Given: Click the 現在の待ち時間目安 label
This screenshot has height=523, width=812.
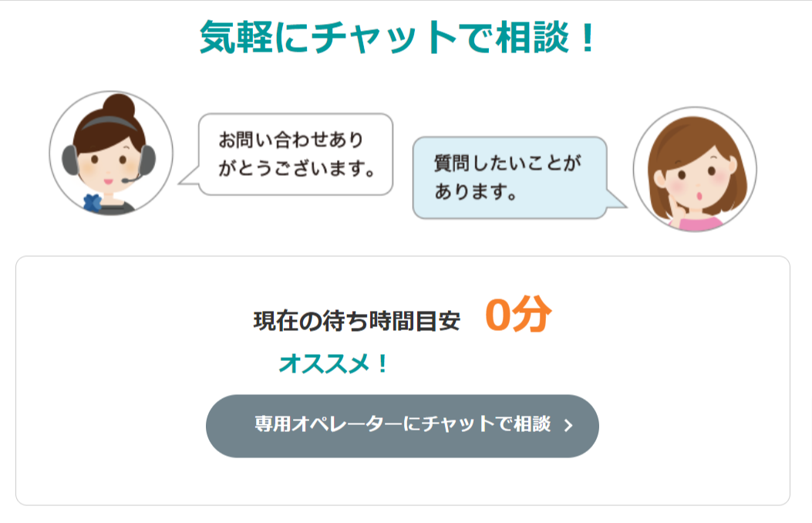Looking at the screenshot, I should (356, 321).
